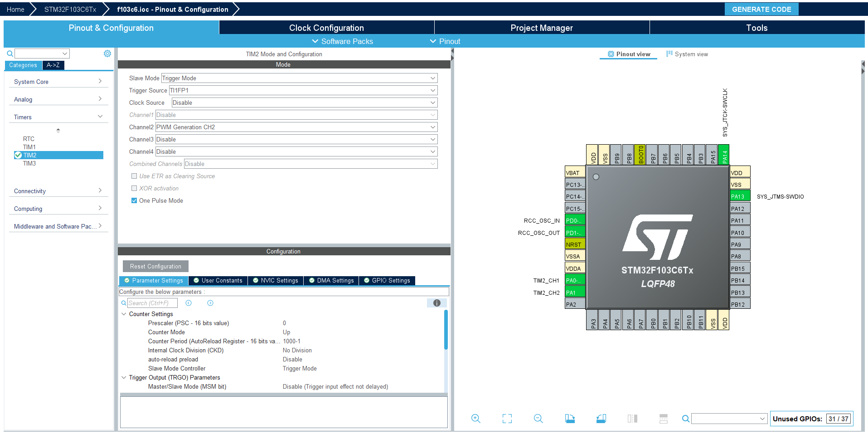Open the Tools tab

point(757,28)
